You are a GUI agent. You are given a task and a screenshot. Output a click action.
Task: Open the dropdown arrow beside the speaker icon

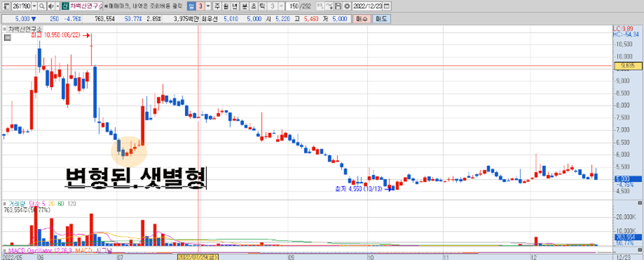[58, 6]
